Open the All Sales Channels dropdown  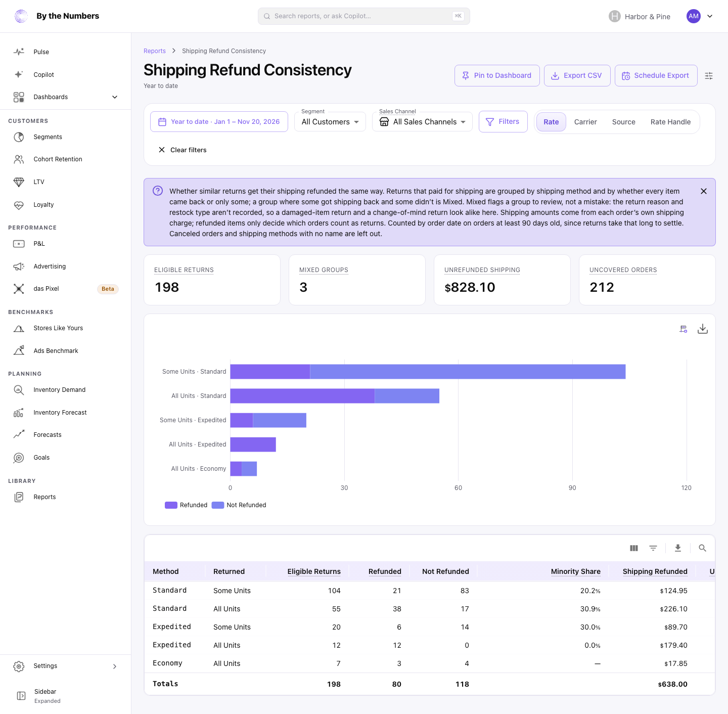pos(422,122)
